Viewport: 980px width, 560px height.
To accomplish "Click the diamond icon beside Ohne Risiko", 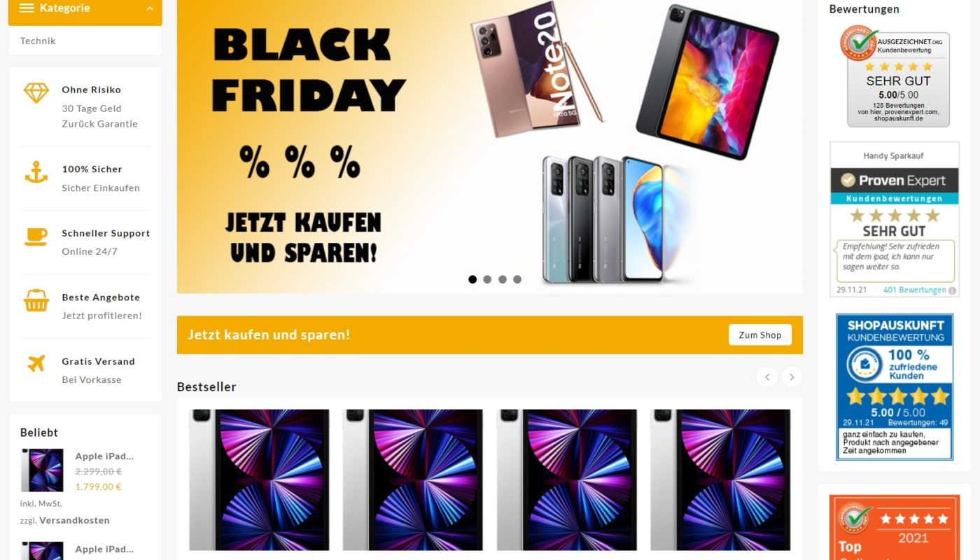I will pyautogui.click(x=36, y=93).
